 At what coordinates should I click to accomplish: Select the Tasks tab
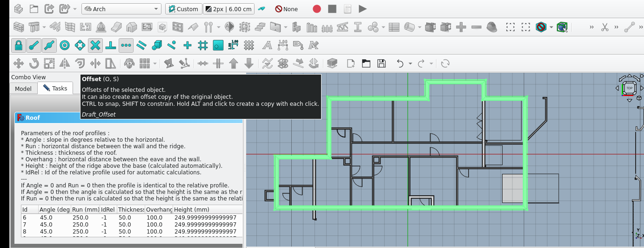[x=55, y=88]
